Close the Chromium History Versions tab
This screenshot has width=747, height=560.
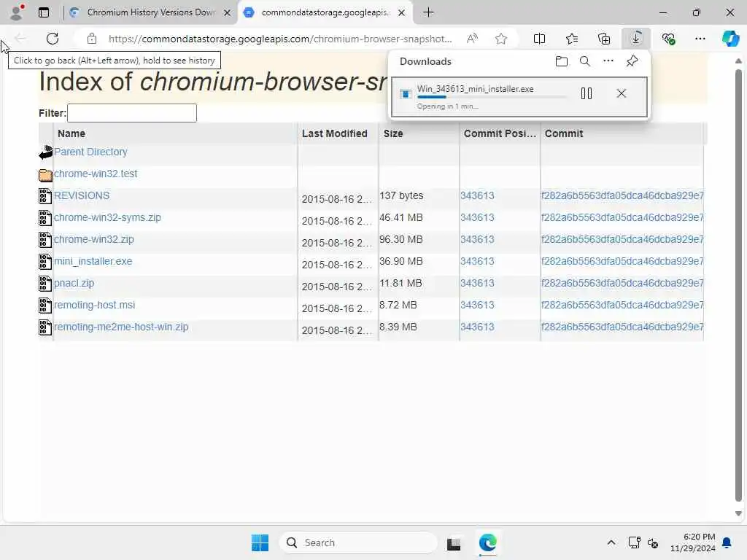click(228, 13)
